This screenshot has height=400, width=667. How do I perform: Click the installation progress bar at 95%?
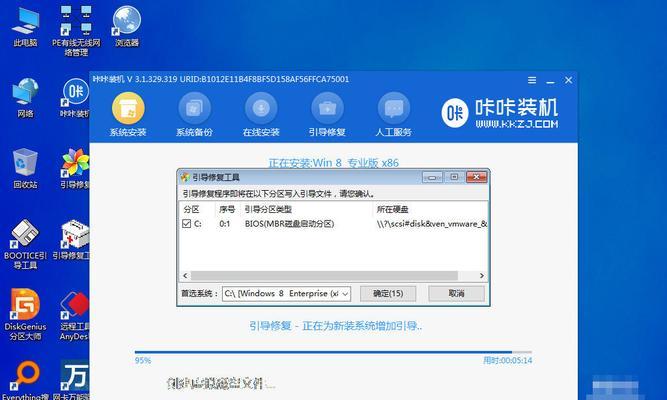click(333, 352)
